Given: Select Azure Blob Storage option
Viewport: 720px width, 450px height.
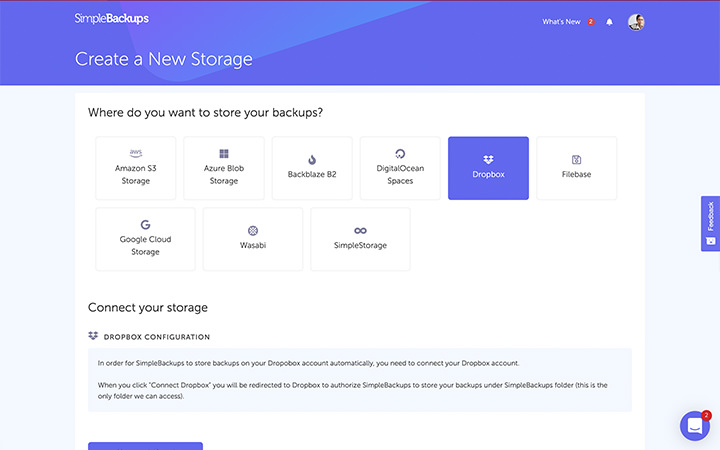Looking at the screenshot, I should (224, 168).
